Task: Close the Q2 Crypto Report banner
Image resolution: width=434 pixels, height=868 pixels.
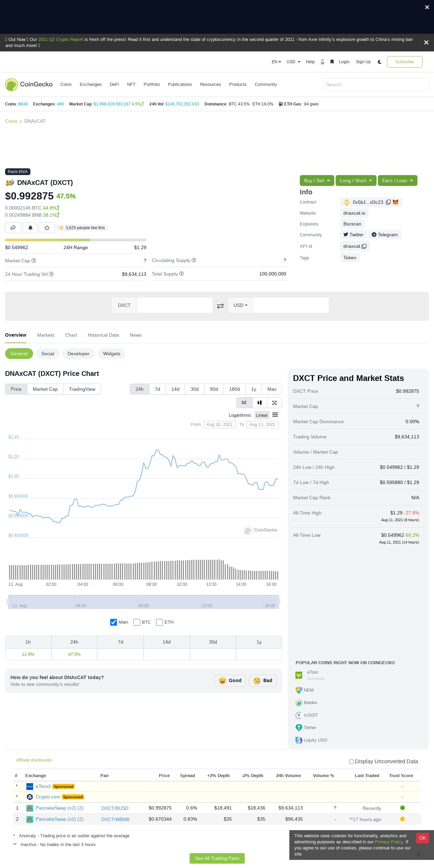Action: pos(426,42)
